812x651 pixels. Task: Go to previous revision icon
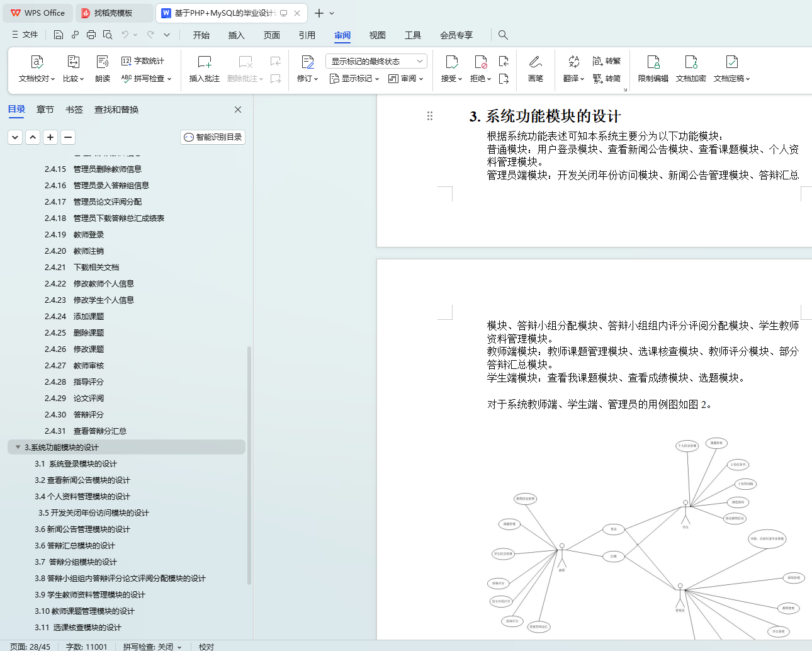point(504,61)
